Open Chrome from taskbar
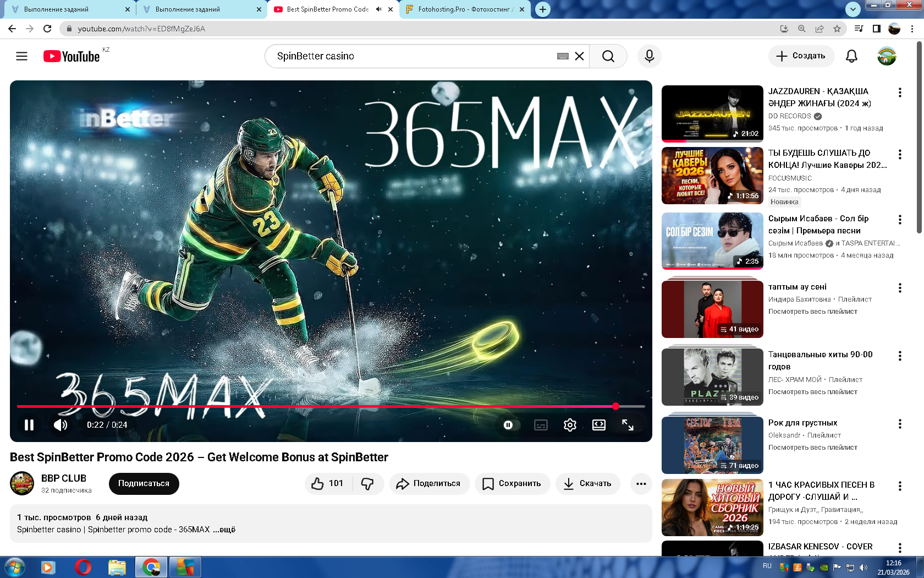This screenshot has width=924, height=578. click(x=151, y=567)
